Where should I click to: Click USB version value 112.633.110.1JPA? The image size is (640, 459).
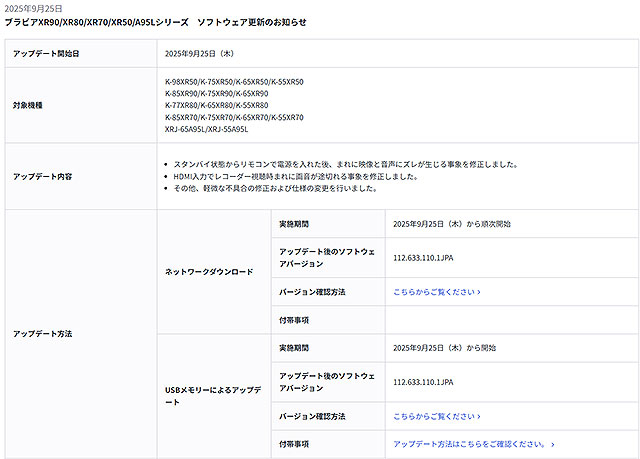[423, 382]
